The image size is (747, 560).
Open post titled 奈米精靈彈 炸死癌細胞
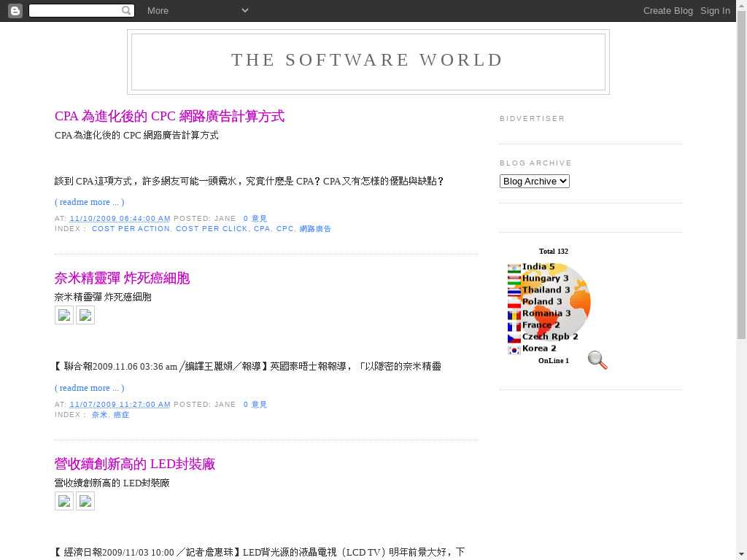[x=122, y=278]
